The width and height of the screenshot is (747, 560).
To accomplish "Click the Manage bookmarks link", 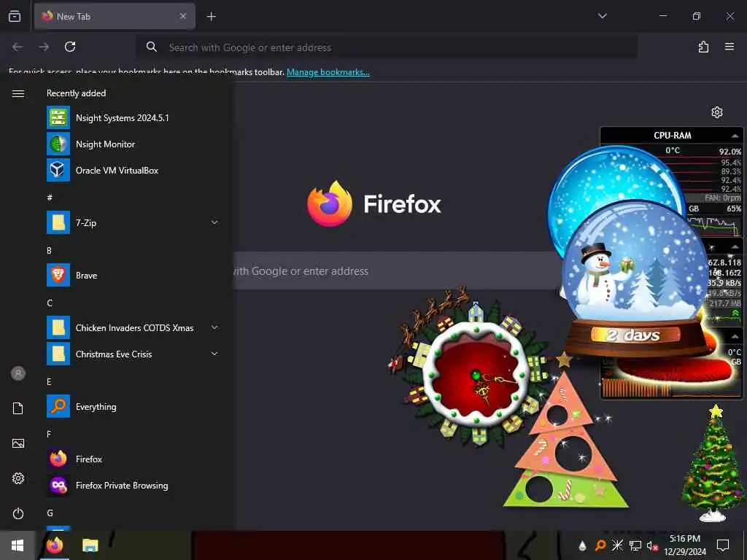I will click(x=328, y=72).
